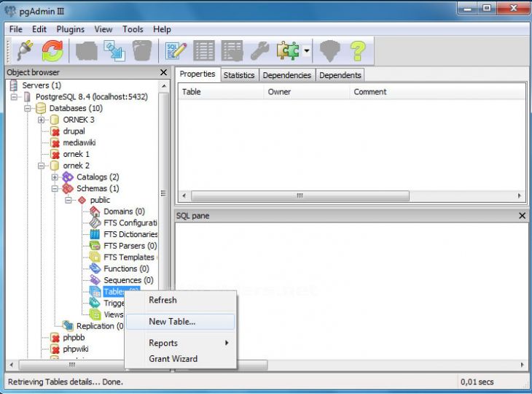Close the SQL pane
The width and height of the screenshot is (532, 394).
522,216
